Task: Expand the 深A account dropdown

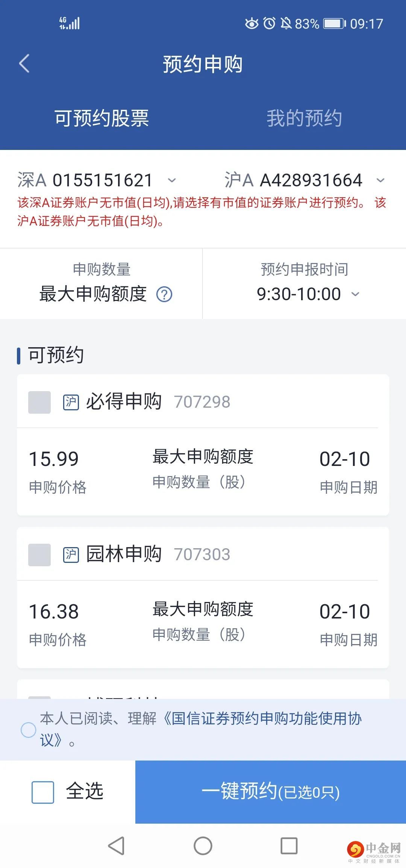Action: click(172, 180)
